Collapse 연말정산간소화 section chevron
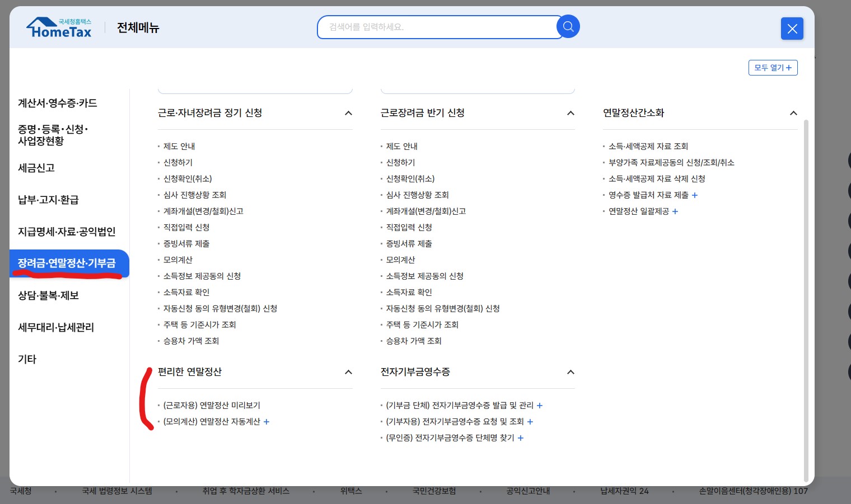The height and width of the screenshot is (504, 851). point(793,113)
